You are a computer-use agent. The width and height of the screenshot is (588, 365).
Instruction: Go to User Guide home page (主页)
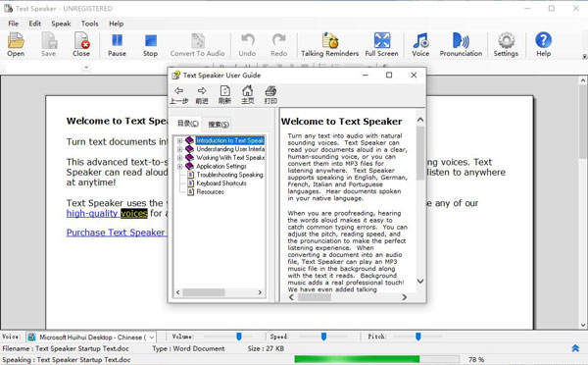point(248,95)
